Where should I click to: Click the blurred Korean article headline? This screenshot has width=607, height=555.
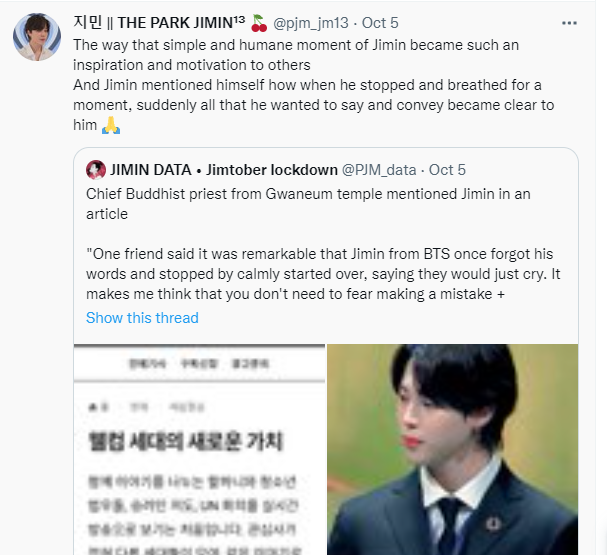186,442
